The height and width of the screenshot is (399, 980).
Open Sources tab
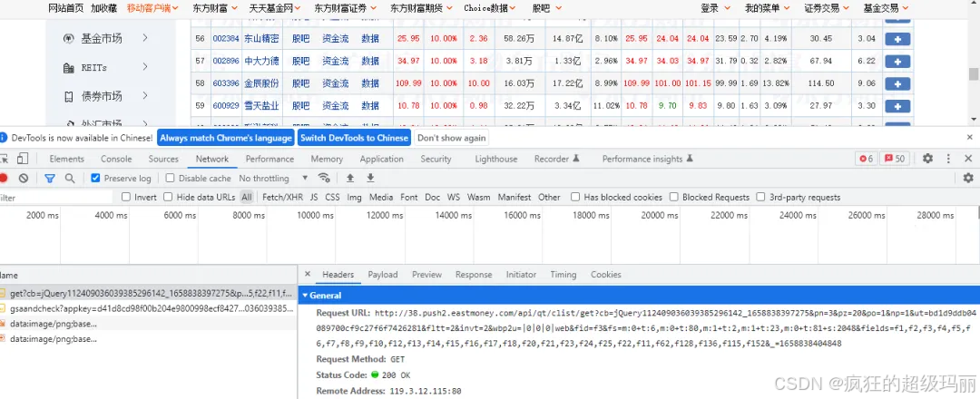point(163,159)
